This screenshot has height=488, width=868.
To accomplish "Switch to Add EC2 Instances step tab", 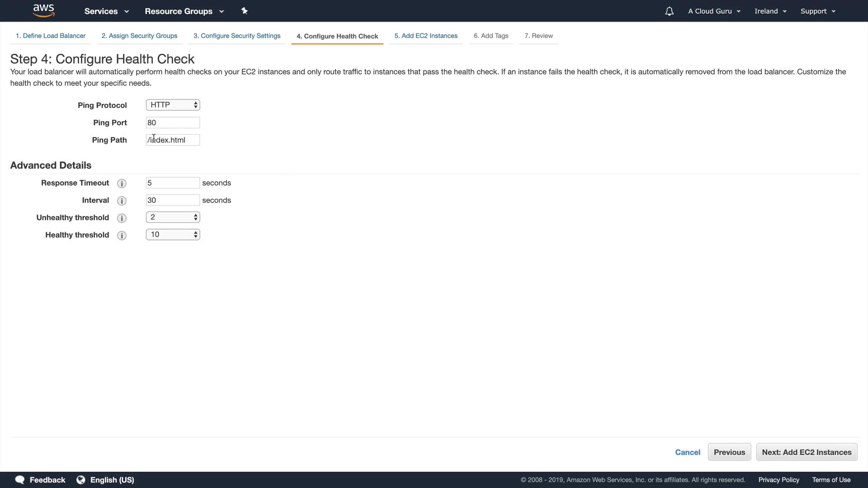I will click(x=426, y=36).
